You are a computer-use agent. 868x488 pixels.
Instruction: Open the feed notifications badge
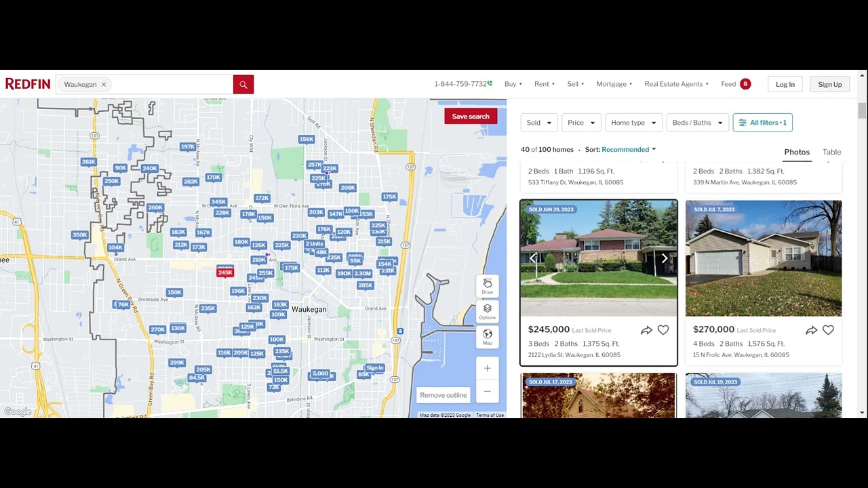pyautogui.click(x=745, y=84)
